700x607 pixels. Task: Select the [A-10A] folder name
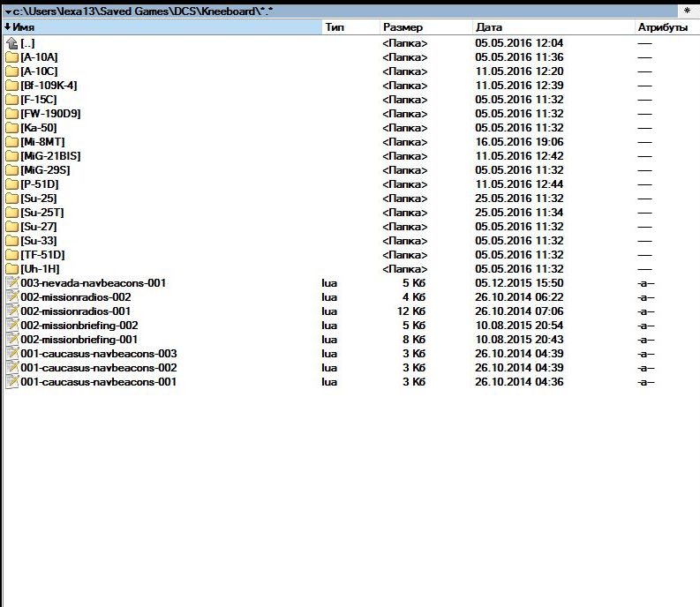[40, 57]
